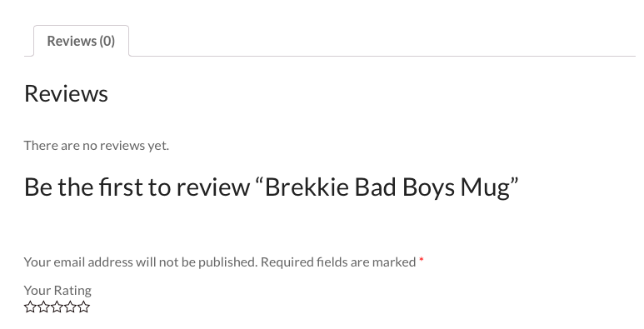Click the "There are no reviews yet." message
This screenshot has width=644, height=329.
tap(97, 146)
